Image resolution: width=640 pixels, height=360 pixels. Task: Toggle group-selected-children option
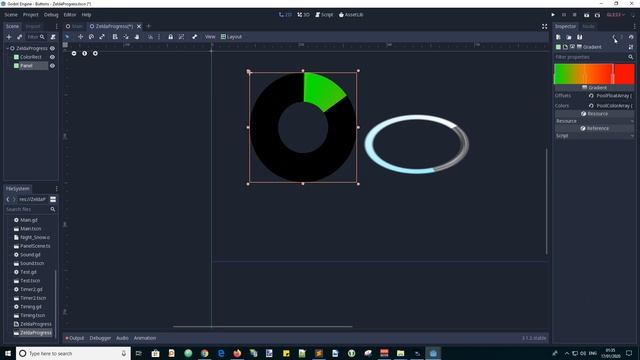[181, 37]
